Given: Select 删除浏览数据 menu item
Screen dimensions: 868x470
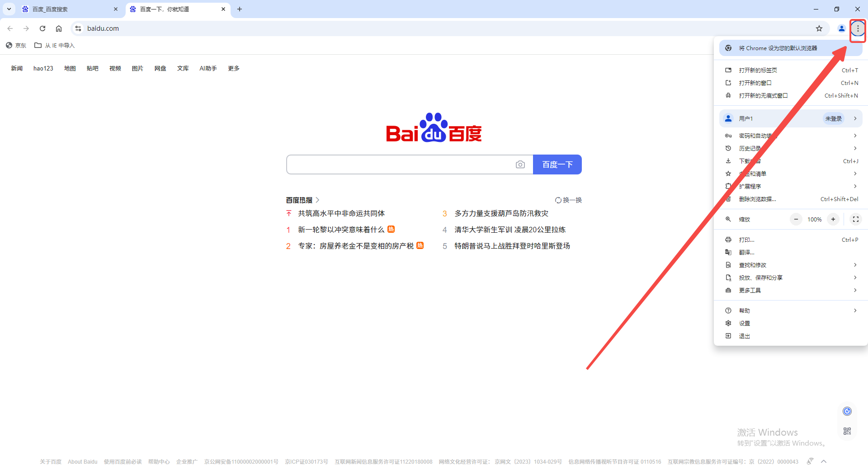Looking at the screenshot, I should pos(791,199).
